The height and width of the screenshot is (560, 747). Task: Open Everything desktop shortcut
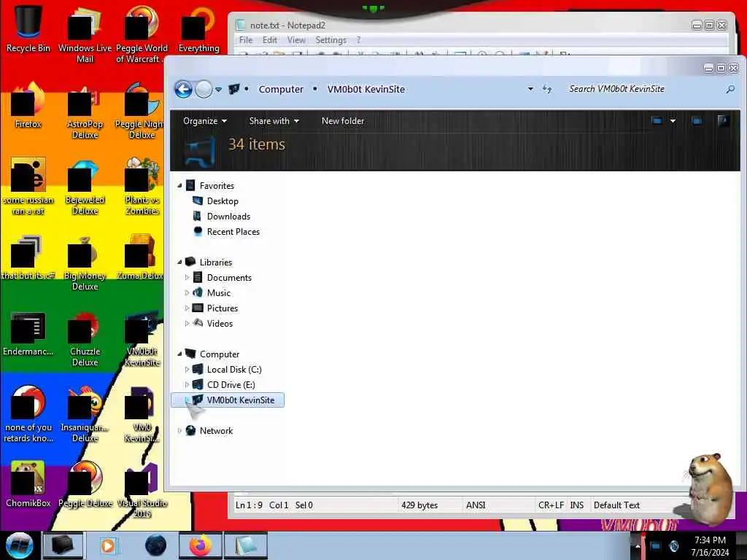[x=198, y=29]
